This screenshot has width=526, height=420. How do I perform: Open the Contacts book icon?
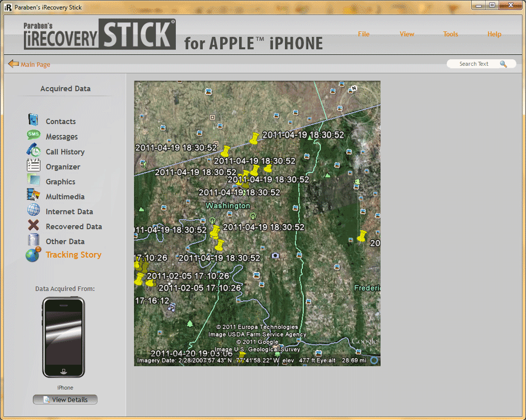point(33,120)
